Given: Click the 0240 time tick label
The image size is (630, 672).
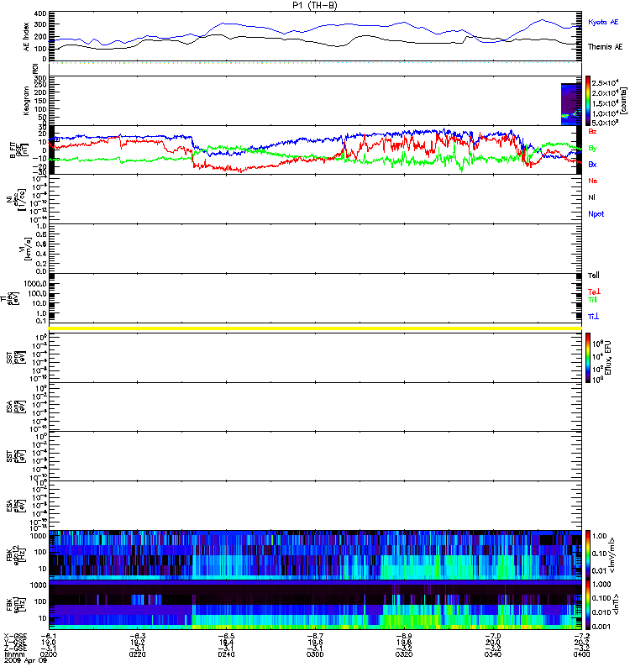Looking at the screenshot, I should pyautogui.click(x=226, y=654).
